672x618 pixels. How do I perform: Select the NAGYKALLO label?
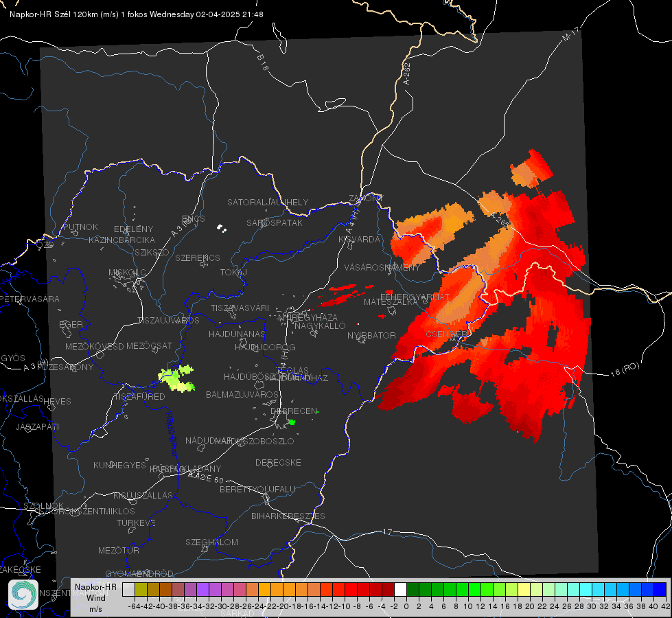coord(320,325)
